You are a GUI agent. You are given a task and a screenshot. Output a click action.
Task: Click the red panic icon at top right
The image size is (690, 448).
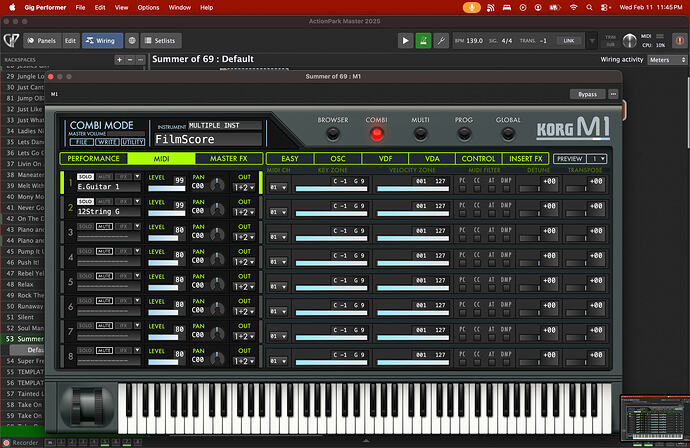tap(679, 40)
